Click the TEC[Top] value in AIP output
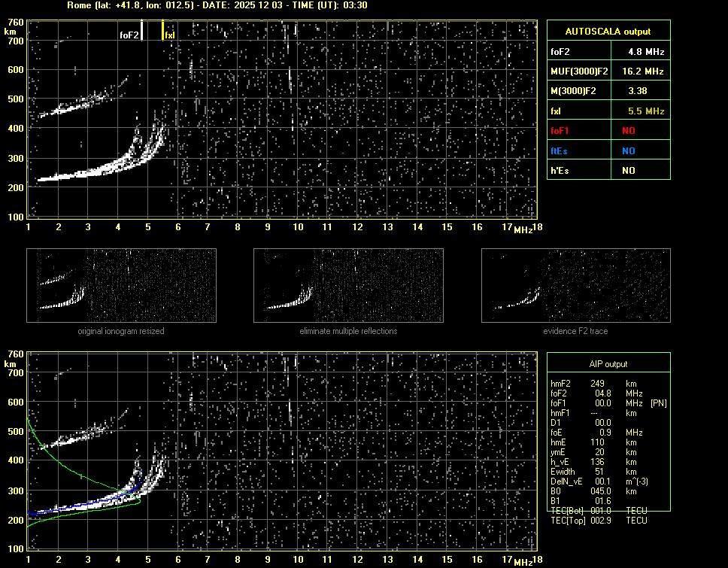This screenshot has height=568, width=728. (x=602, y=521)
